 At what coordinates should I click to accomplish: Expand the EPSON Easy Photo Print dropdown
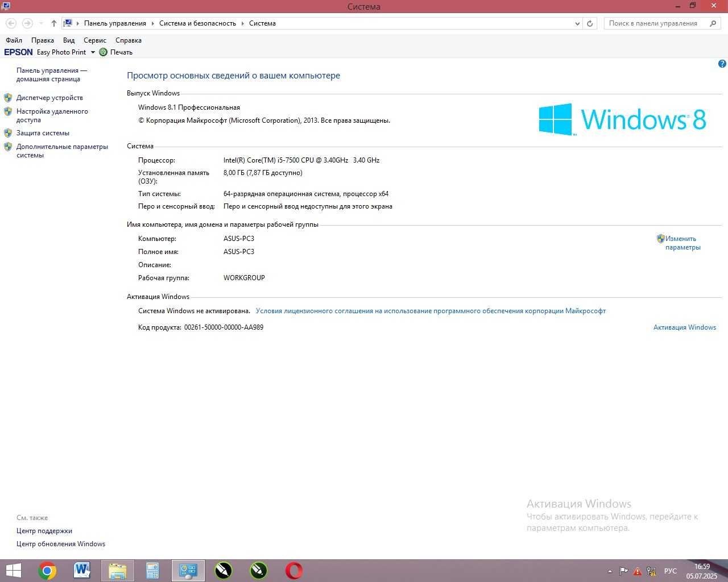coord(93,52)
